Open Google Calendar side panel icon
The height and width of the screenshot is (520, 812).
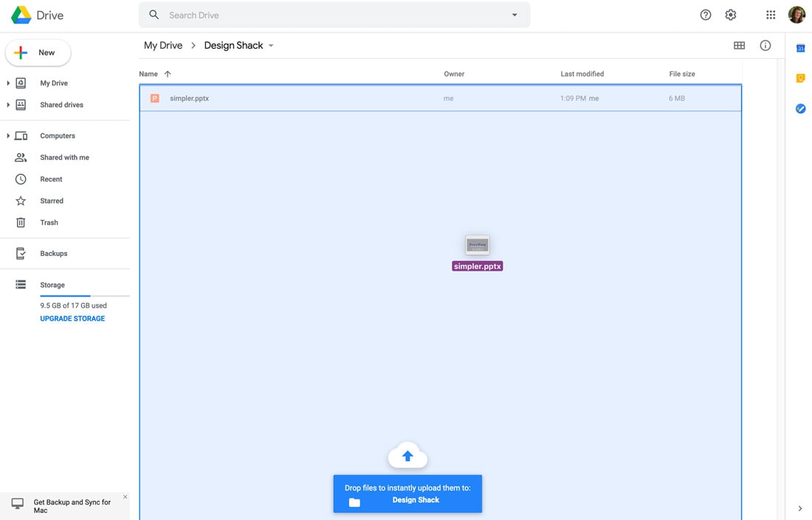click(x=801, y=48)
